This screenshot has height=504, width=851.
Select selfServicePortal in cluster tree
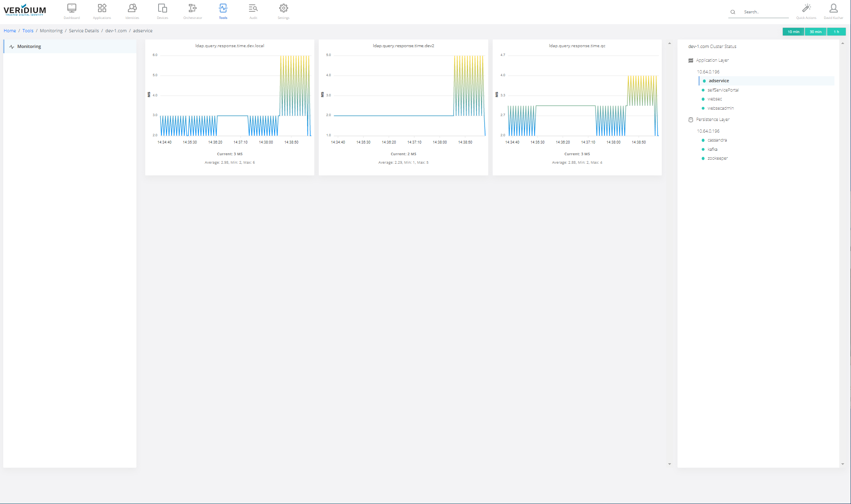click(723, 90)
